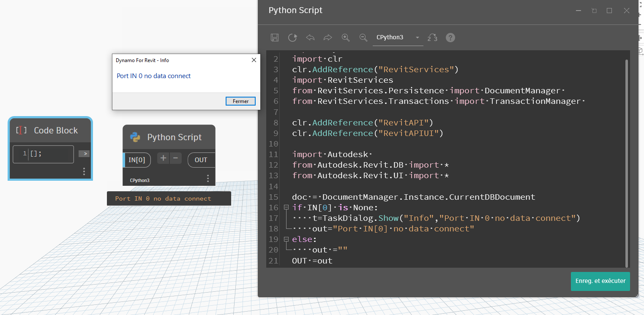Click the 'Python Script' editor window title

pyautogui.click(x=295, y=11)
